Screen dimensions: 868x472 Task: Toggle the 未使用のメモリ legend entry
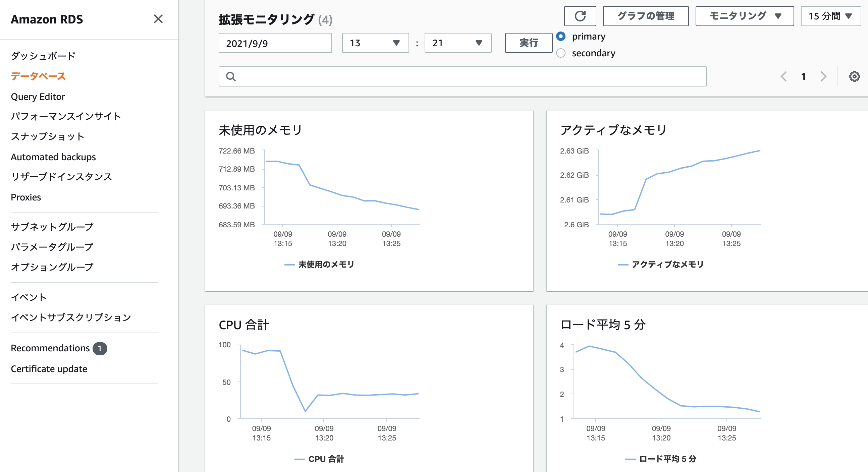tap(319, 264)
